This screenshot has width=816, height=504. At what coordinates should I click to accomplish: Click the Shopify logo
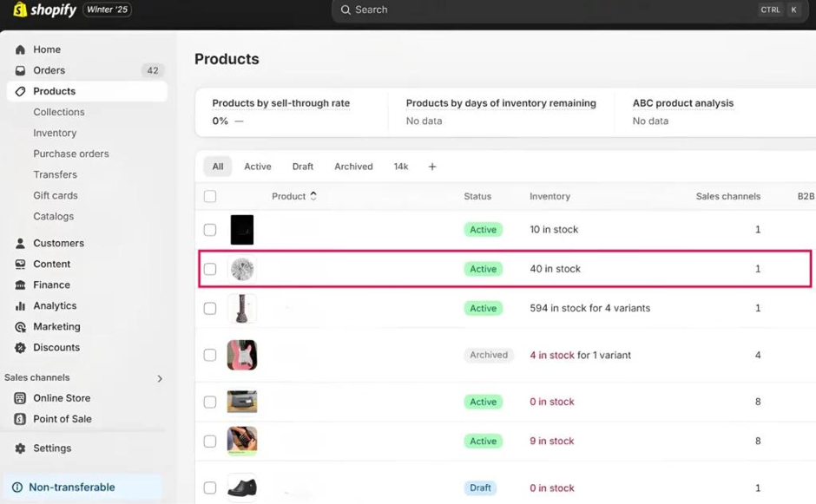coord(44,10)
